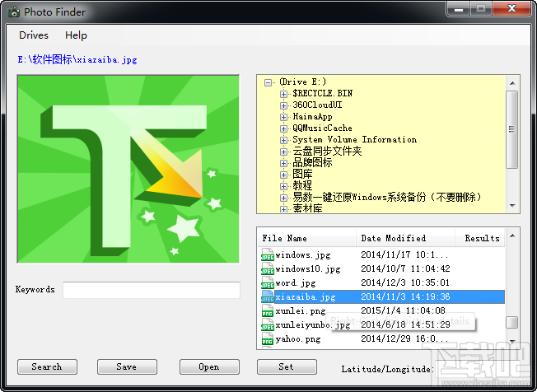The height and width of the screenshot is (392, 537).
Task: Select the xiazaiba.jpg file name
Action: pyautogui.click(x=306, y=296)
